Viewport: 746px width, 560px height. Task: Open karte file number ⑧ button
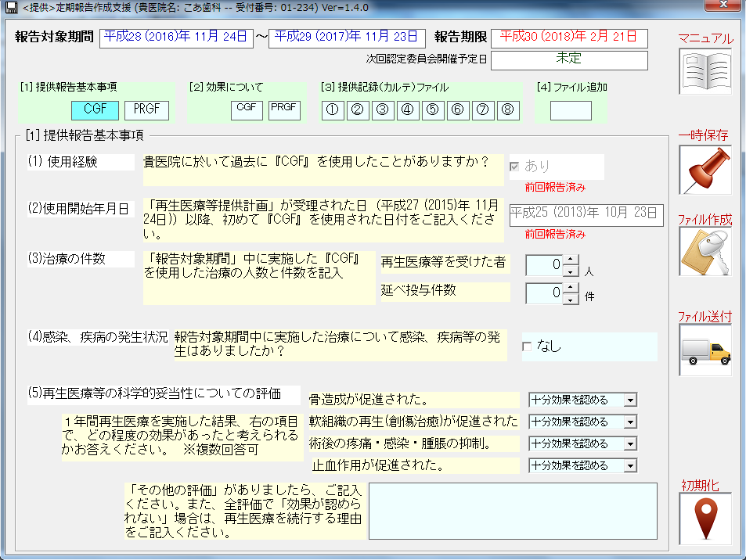pyautogui.click(x=508, y=109)
